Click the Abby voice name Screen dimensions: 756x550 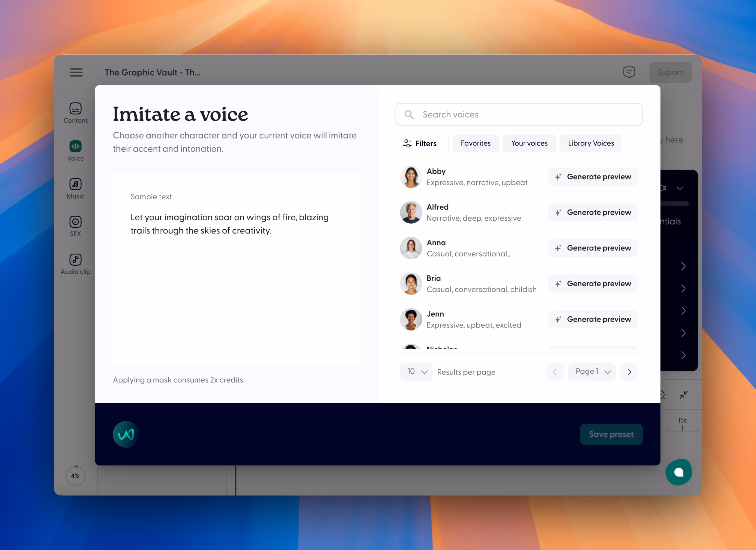coord(436,171)
